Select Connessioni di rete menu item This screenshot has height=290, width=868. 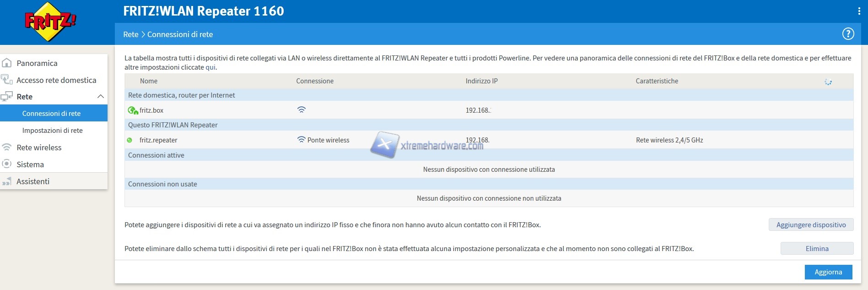tap(51, 114)
